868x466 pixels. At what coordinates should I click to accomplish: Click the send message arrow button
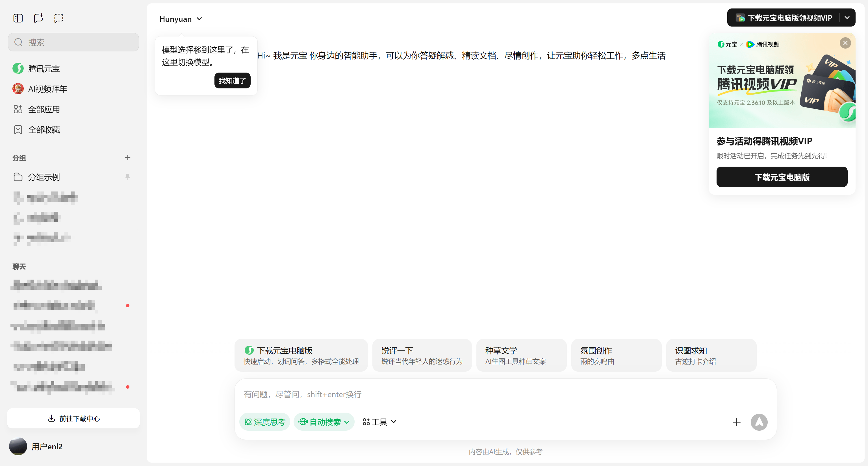tap(759, 422)
